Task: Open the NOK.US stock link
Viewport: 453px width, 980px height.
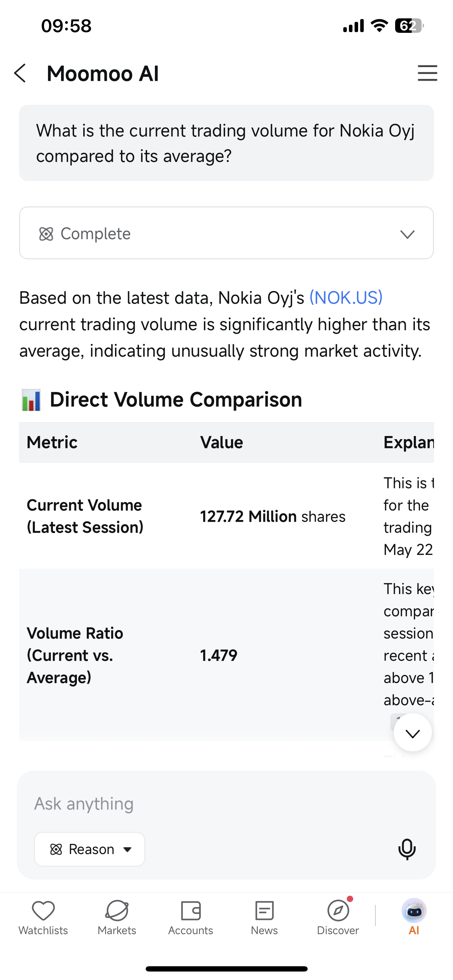Action: [x=346, y=297]
